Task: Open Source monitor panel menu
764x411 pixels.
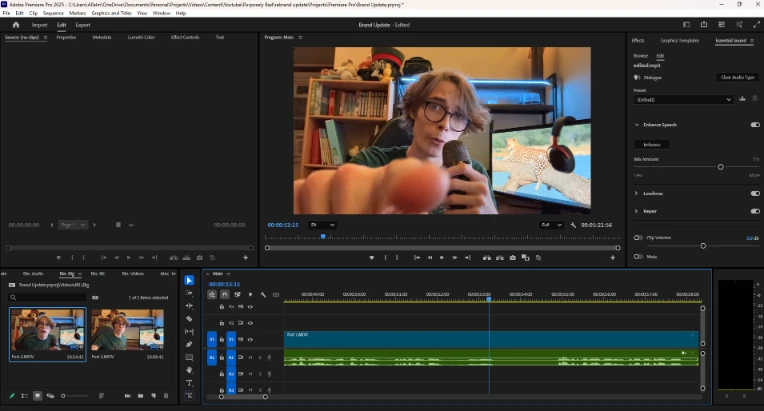Action: tap(45, 37)
